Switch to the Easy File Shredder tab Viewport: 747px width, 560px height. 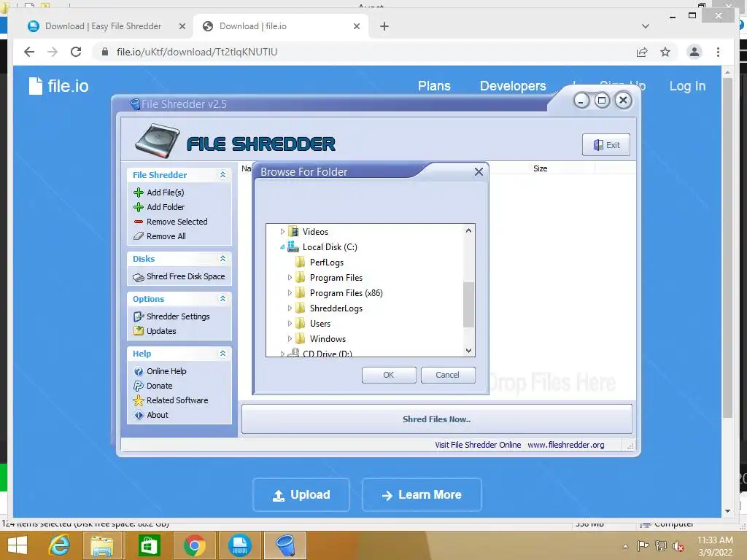point(105,26)
